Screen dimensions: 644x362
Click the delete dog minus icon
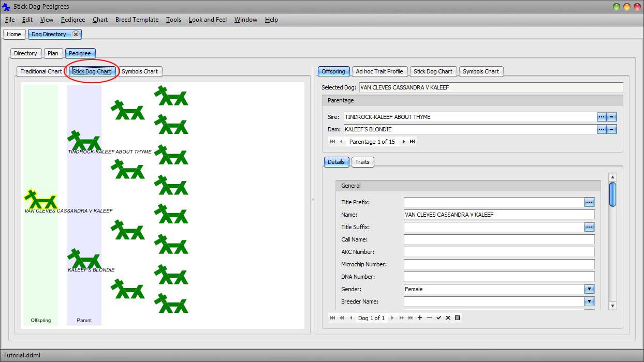(x=429, y=318)
